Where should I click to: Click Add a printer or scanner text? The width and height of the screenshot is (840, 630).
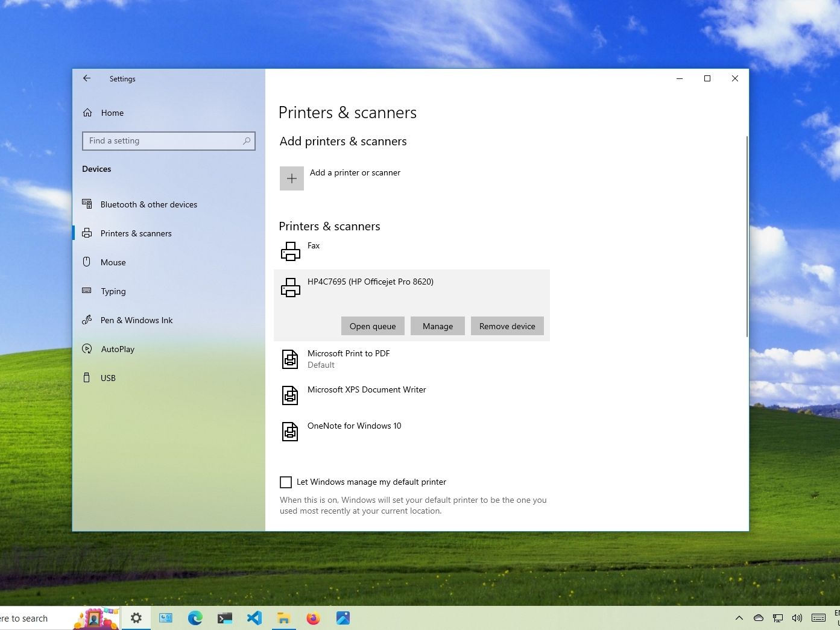click(355, 172)
